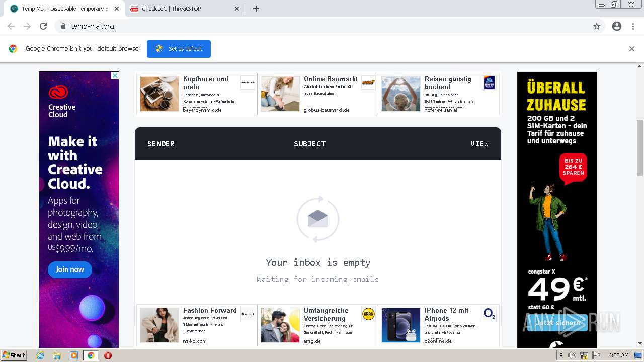Open File Explorer from taskbar
This screenshot has height=362, width=644.
coord(57,355)
